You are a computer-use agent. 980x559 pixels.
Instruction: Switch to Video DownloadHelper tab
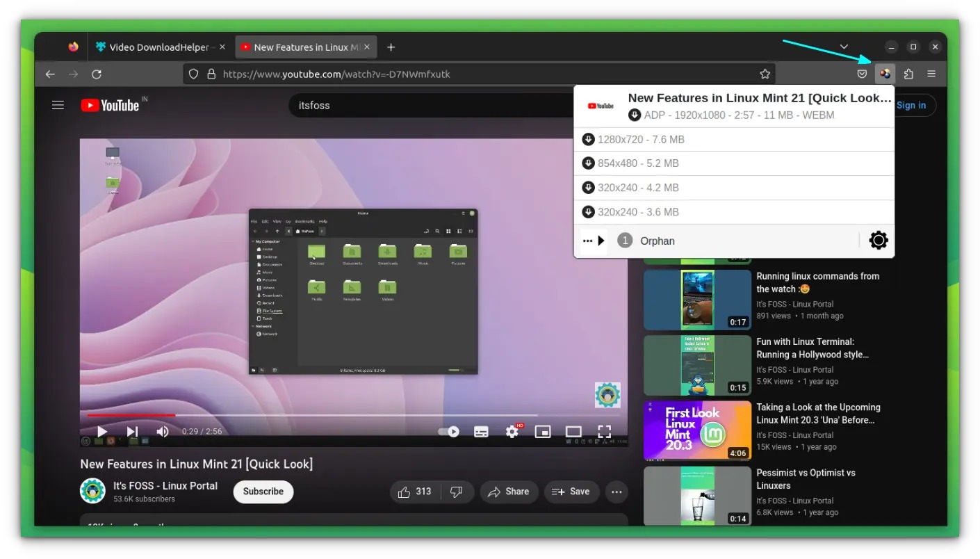click(161, 47)
